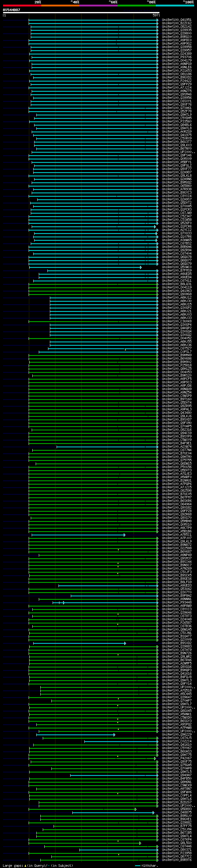Select the UniRef100_Q8GU45 label
Viewport: 197px width, 868px height.
pos(176,711)
